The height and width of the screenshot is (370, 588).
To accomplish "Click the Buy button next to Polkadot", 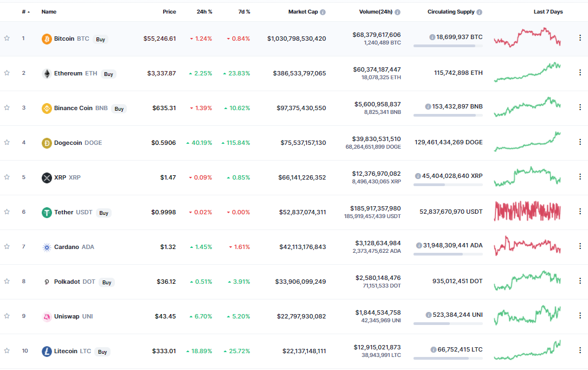I will [107, 283].
